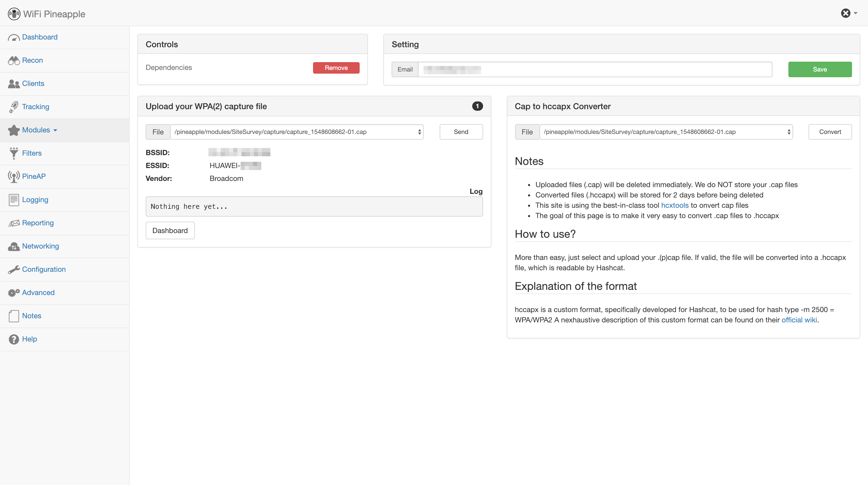Open the top-right dropdown caret menu
The height and width of the screenshot is (485, 868).
point(856,13)
